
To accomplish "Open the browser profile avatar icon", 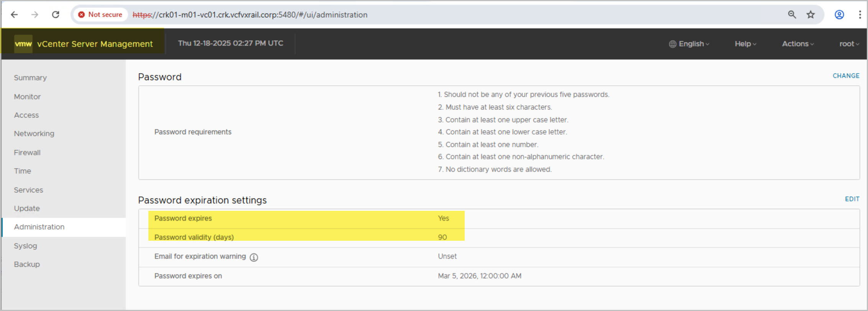I will click(x=839, y=15).
